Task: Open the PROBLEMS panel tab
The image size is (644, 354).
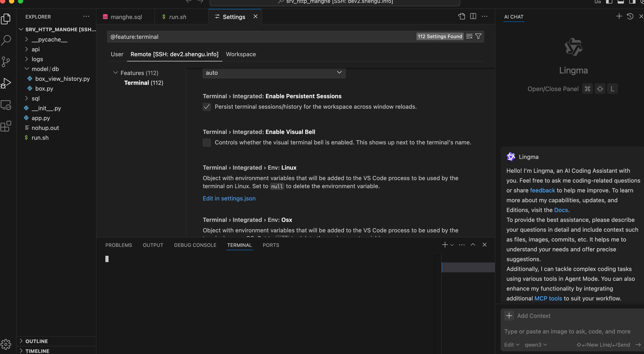Action: [119, 245]
